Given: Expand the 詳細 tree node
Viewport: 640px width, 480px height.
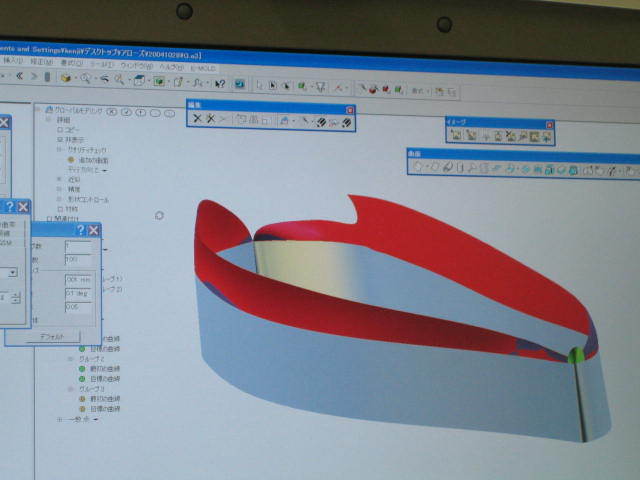Looking at the screenshot, I should click(x=49, y=119).
